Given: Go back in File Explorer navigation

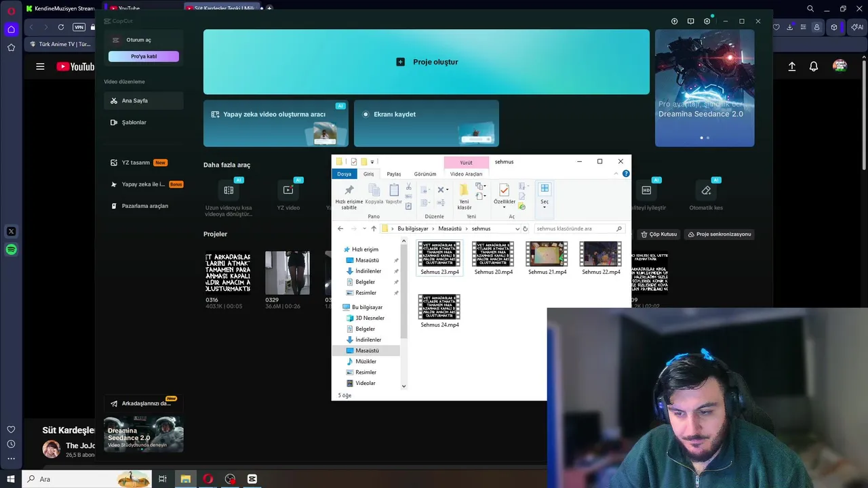Looking at the screenshot, I should tap(340, 228).
